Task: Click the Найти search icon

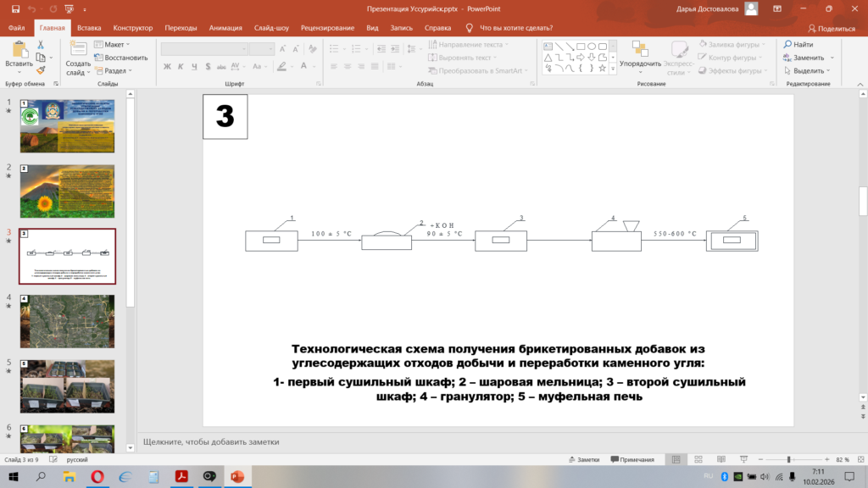Action: pyautogui.click(x=789, y=45)
